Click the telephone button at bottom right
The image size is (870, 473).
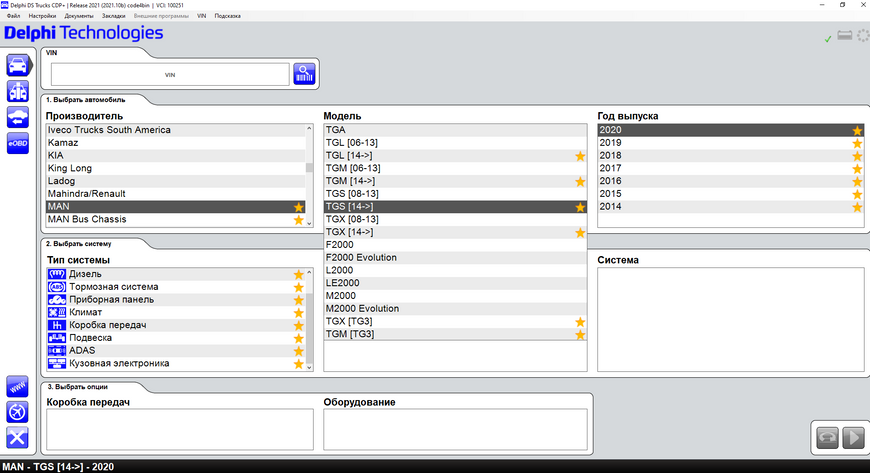point(827,437)
